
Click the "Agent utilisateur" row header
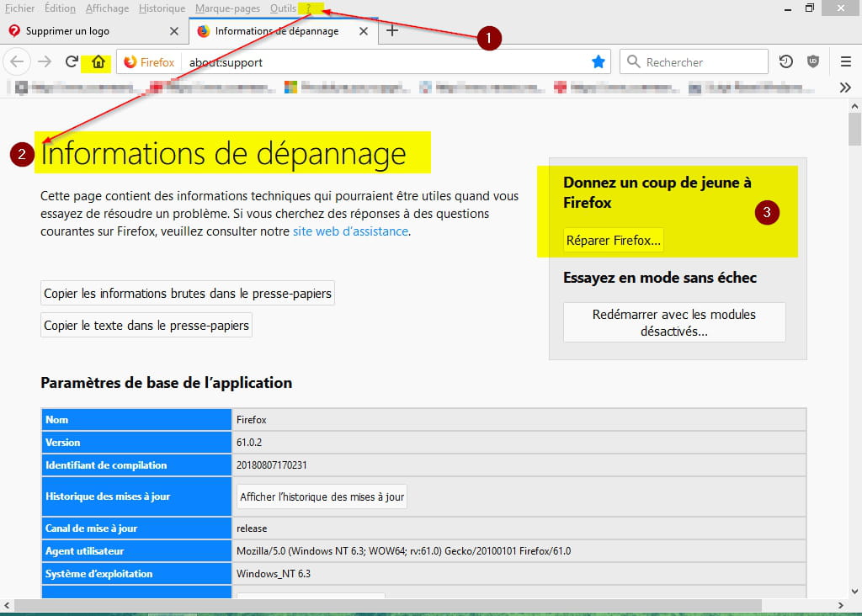tap(136, 551)
